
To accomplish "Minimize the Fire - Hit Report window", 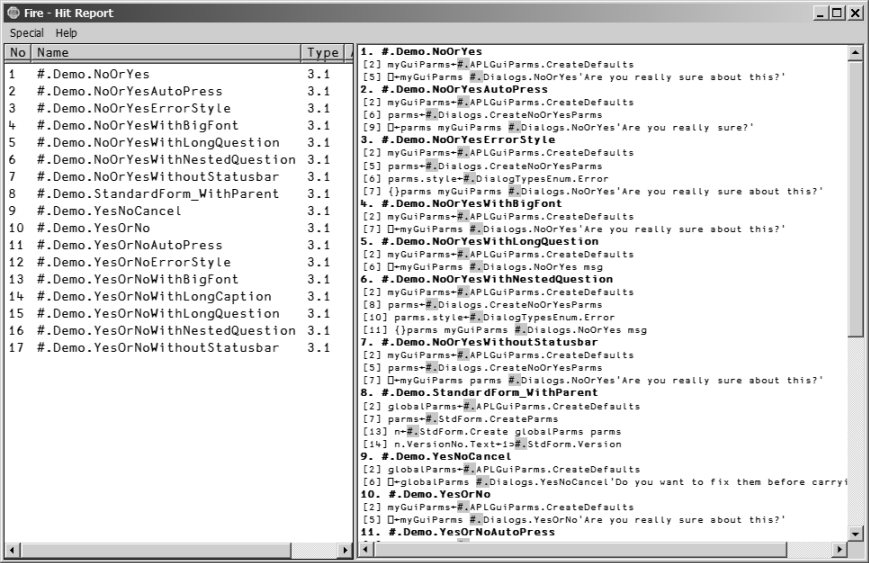I will tap(821, 13).
